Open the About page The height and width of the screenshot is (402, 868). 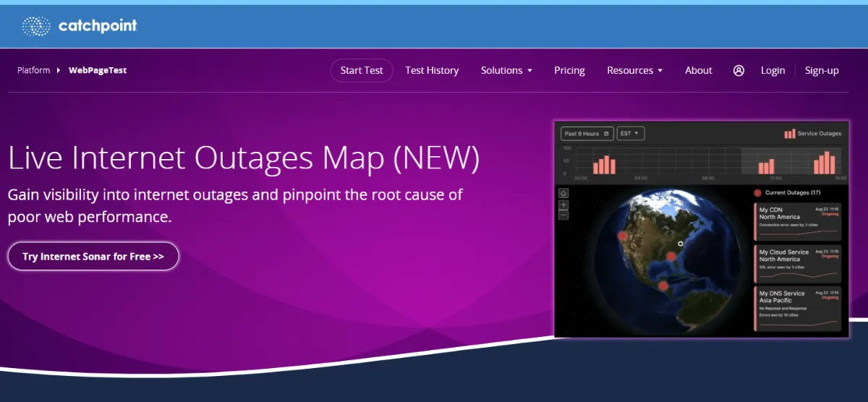[699, 70]
